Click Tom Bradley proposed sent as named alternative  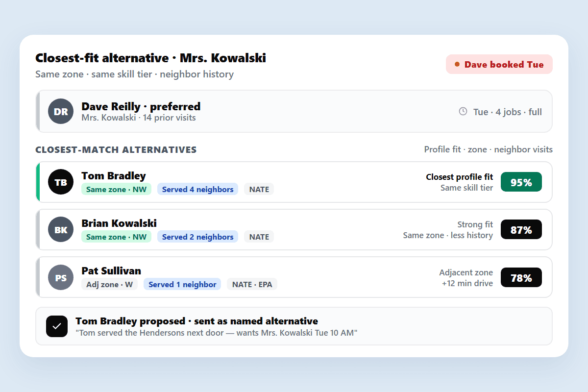(x=196, y=321)
